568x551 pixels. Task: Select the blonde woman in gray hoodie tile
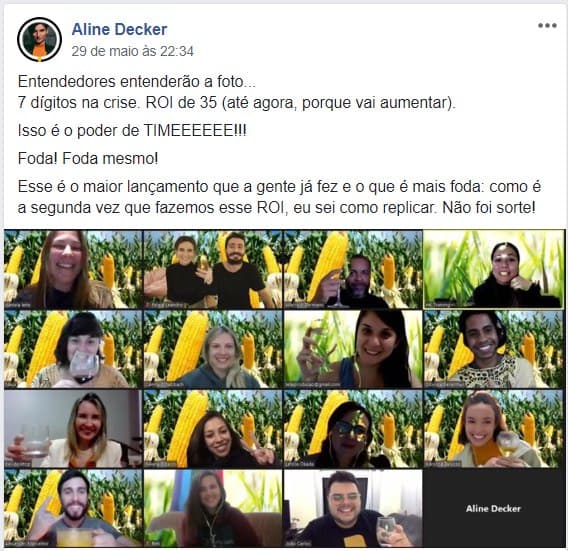point(213,349)
